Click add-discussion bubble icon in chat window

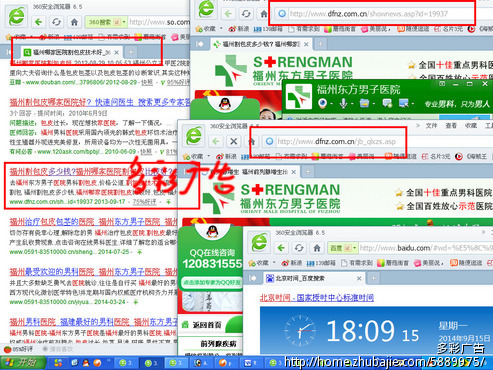click(387, 103)
